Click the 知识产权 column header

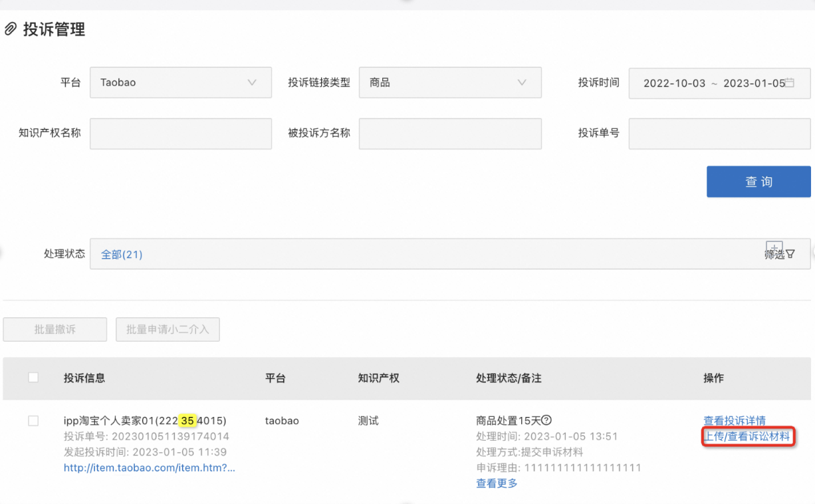[x=378, y=378]
